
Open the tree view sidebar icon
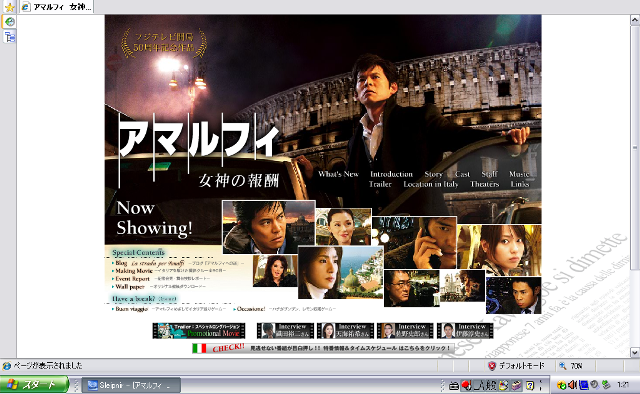click(x=9, y=37)
